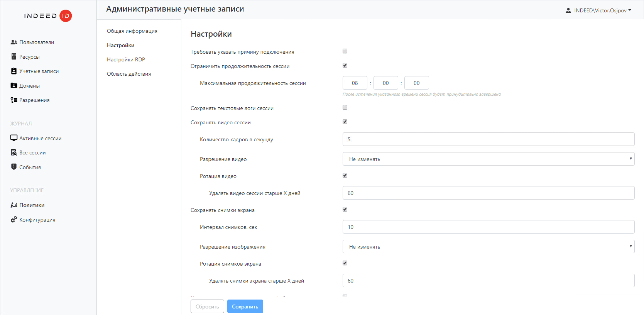The width and height of the screenshot is (644, 315).
Task: Click the Разрешения icon
Action: (14, 100)
